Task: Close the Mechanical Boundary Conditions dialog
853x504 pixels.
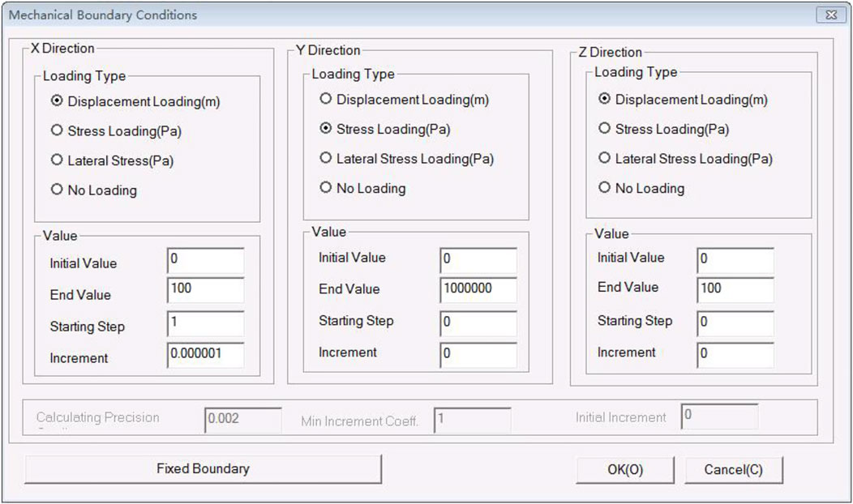Action: 831,15
